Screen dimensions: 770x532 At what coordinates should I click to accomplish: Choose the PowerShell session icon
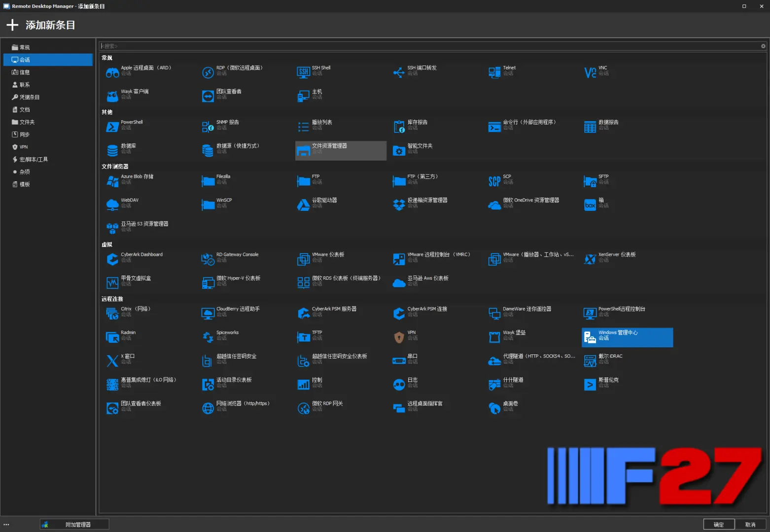(x=112, y=127)
